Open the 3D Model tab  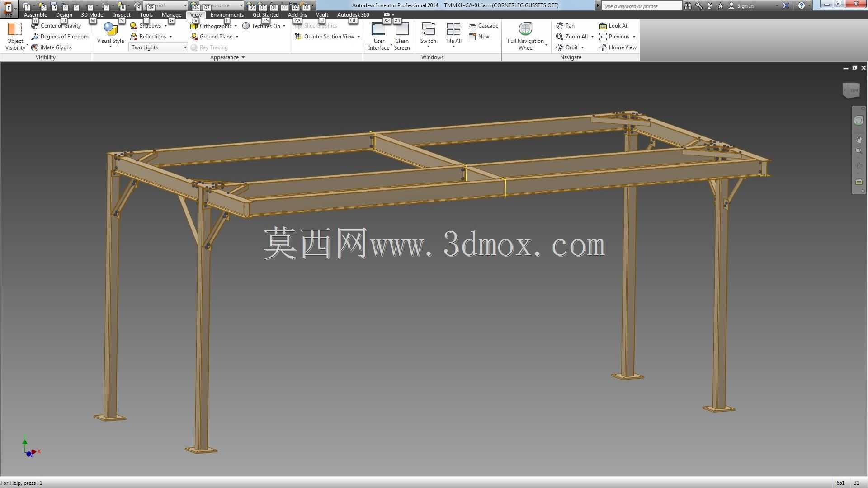tap(93, 15)
